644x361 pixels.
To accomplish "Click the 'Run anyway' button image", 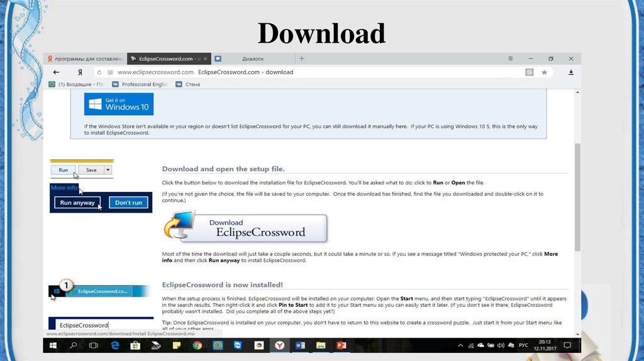I will pos(77,203).
